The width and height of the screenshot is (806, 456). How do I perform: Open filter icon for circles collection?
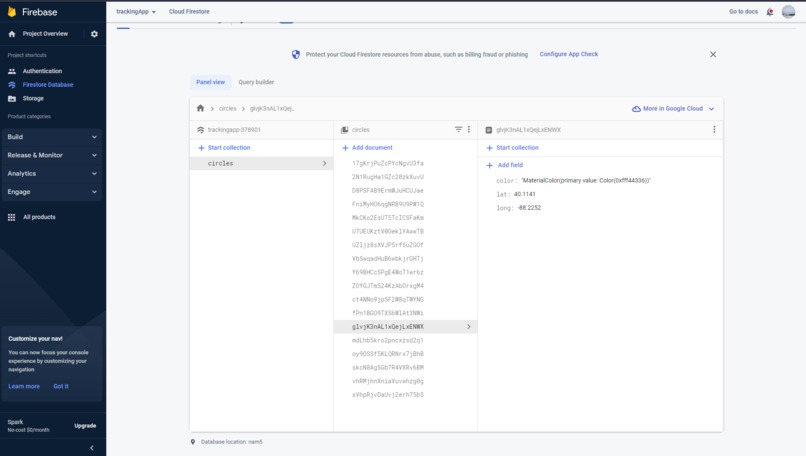click(458, 130)
